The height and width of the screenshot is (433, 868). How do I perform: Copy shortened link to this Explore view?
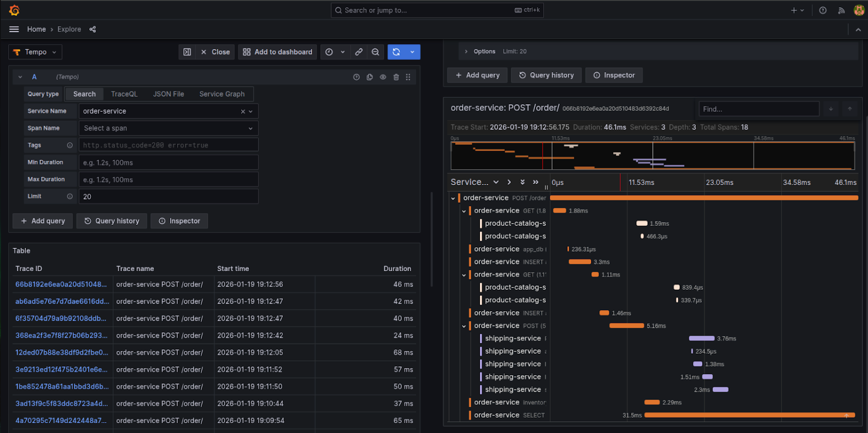[x=359, y=52]
